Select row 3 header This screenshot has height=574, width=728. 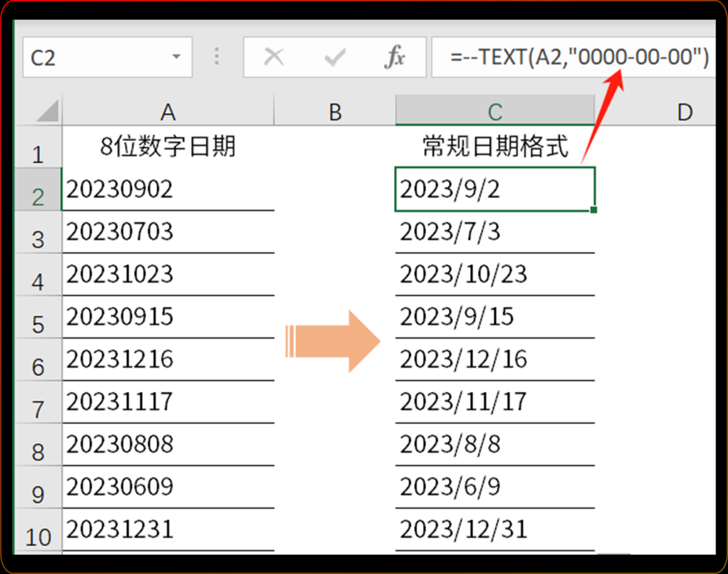38,232
